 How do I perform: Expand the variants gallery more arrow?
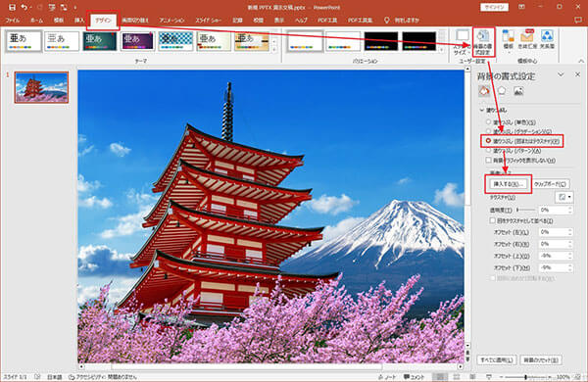click(442, 49)
